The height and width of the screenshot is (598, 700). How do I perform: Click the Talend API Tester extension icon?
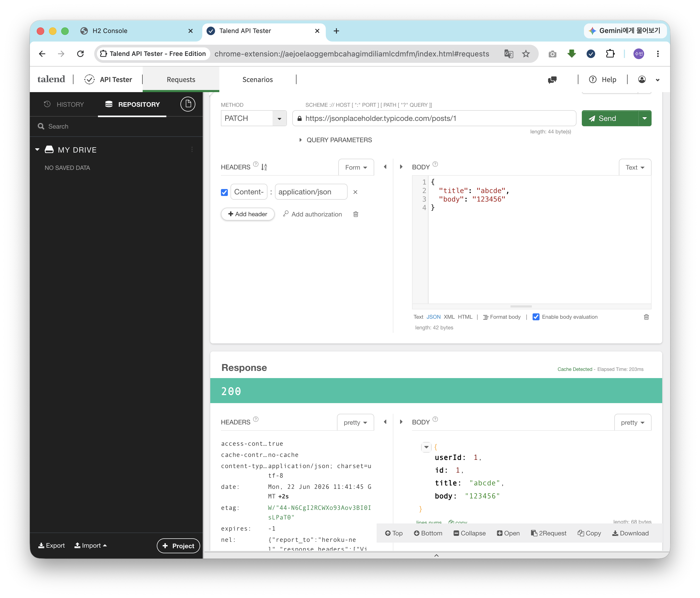tap(591, 54)
